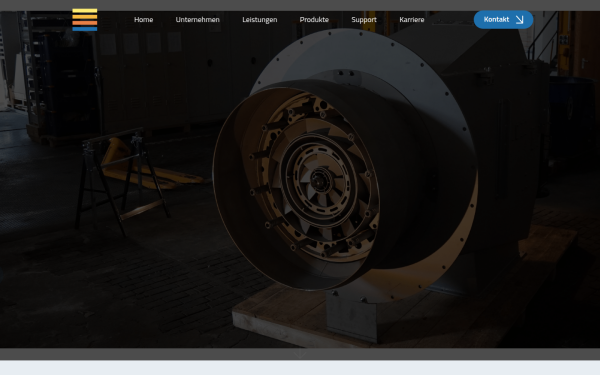Click the grey bar above the navigation
The width and height of the screenshot is (600, 375).
[x=300, y=5]
